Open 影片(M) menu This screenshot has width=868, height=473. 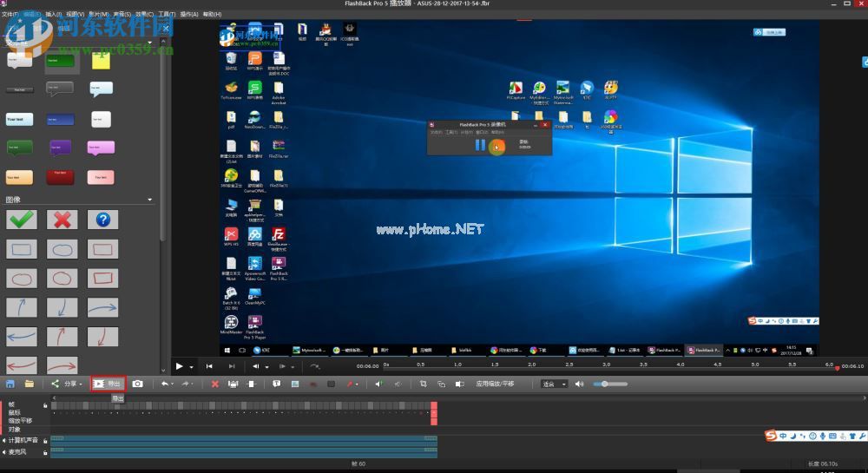coord(99,14)
